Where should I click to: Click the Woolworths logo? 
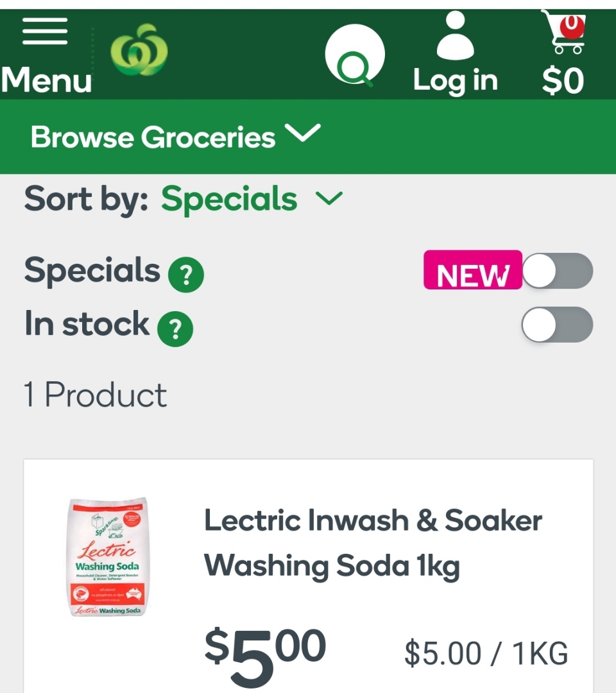point(139,50)
